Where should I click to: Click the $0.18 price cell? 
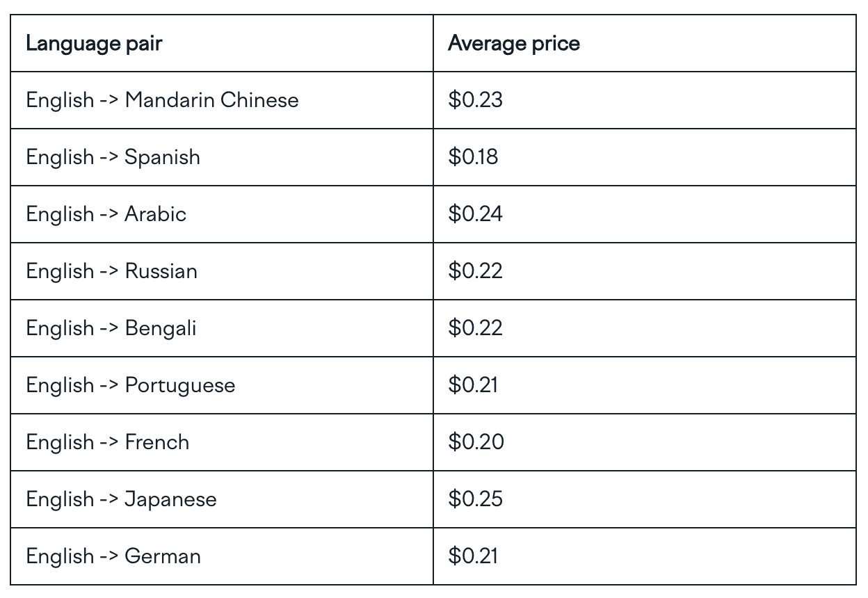[473, 157]
